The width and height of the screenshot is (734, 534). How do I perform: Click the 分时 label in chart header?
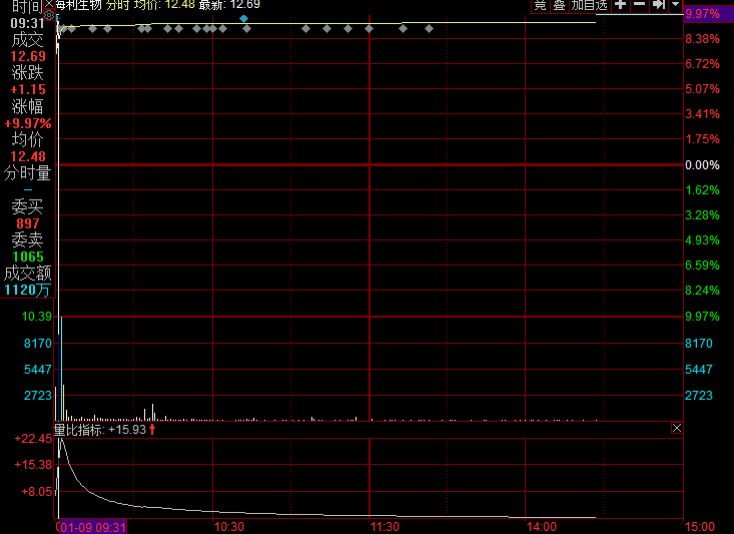click(x=117, y=5)
